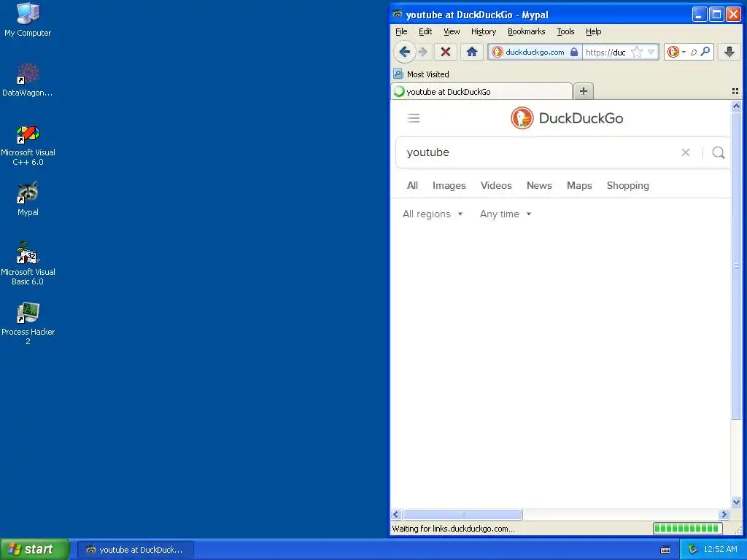Screen dimensions: 747x560
Task: Open the Bookmarks menu
Action: pyautogui.click(x=527, y=31)
